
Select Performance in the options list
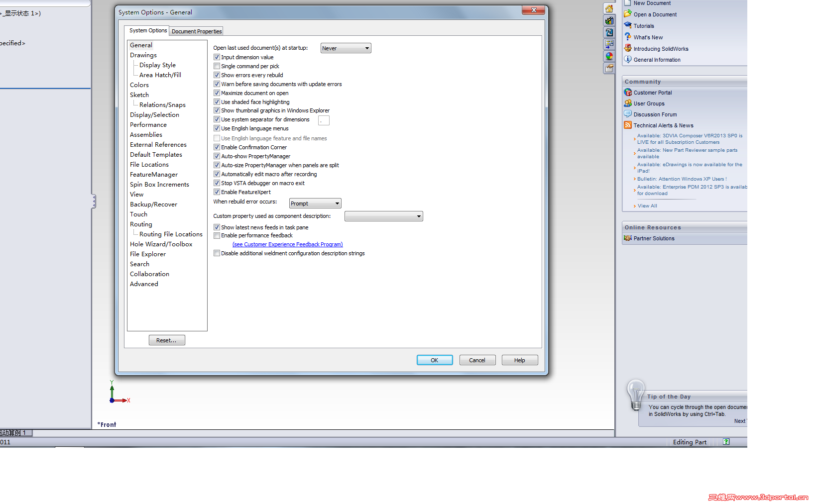click(x=148, y=125)
